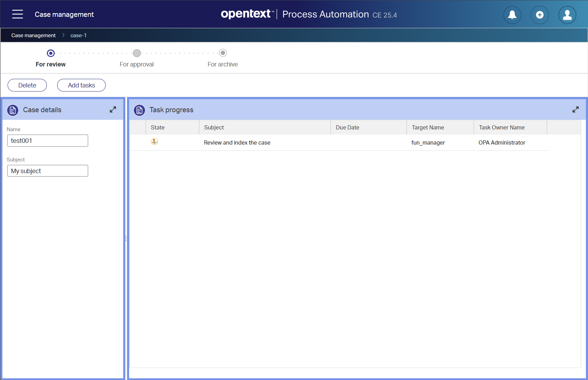Expand the Case details panel
This screenshot has width=588, height=380.
click(113, 110)
